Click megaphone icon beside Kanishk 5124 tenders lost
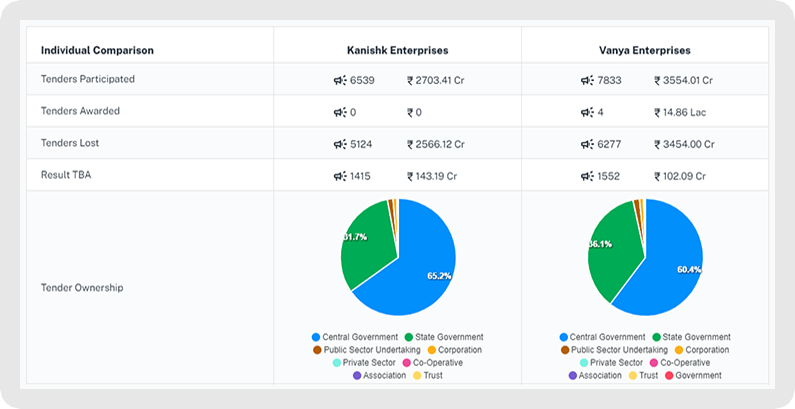The height and width of the screenshot is (409, 795). pos(340,144)
